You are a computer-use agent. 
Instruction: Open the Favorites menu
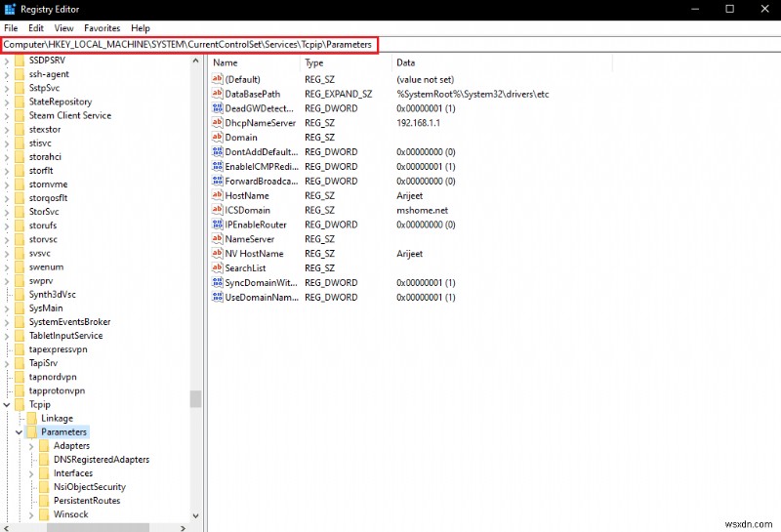[103, 28]
